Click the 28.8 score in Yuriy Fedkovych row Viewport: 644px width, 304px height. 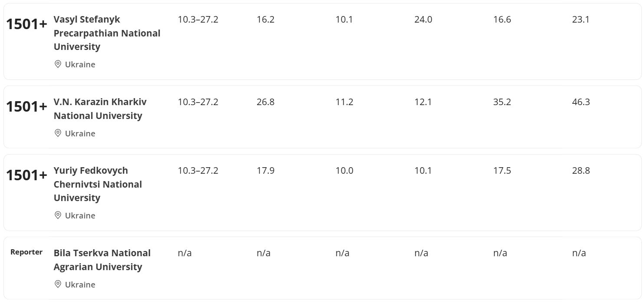pos(581,171)
